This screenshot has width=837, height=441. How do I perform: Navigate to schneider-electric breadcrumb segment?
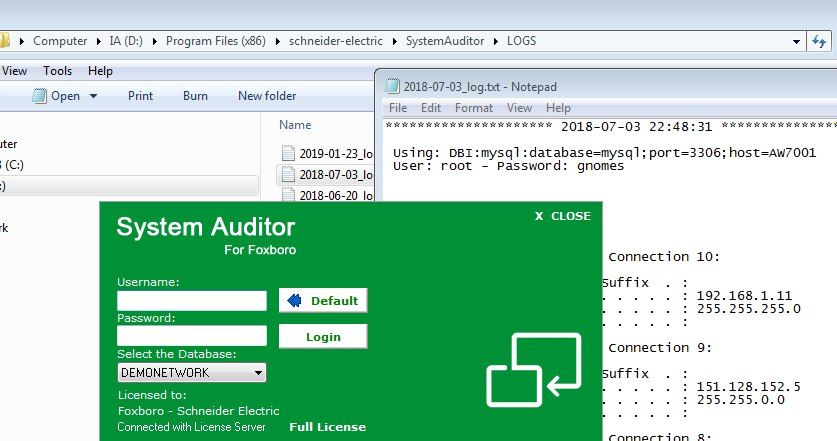coord(336,41)
